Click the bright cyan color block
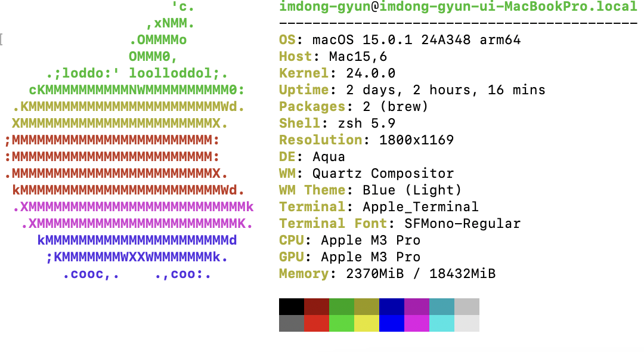 click(x=442, y=323)
